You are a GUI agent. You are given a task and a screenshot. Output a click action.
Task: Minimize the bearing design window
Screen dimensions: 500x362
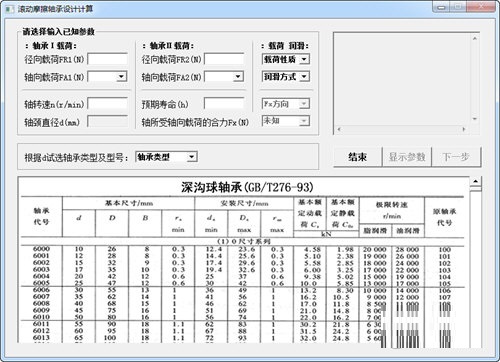[x=441, y=7]
